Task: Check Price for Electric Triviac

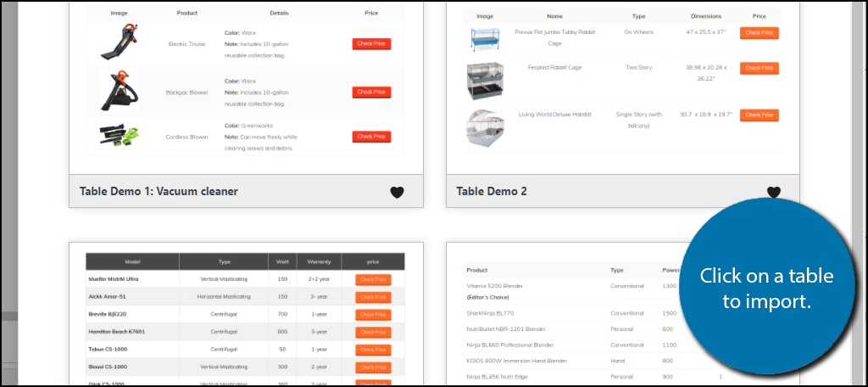Action: (371, 44)
